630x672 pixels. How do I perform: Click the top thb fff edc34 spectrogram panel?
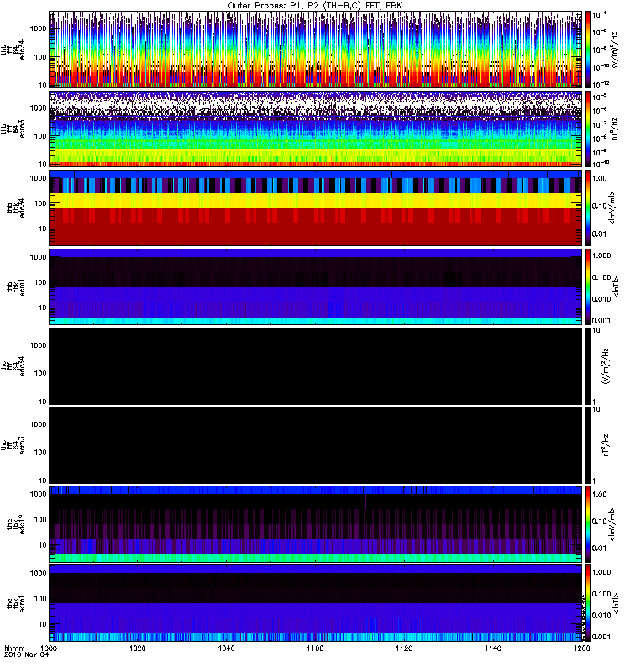[x=316, y=50]
